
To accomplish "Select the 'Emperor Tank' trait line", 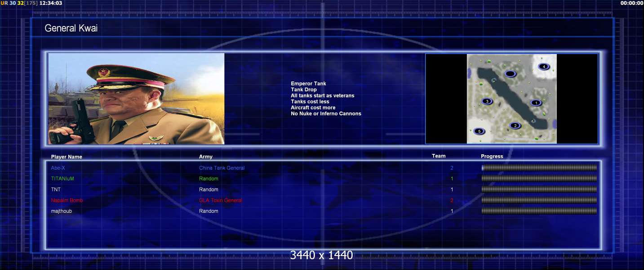I will click(x=308, y=84).
